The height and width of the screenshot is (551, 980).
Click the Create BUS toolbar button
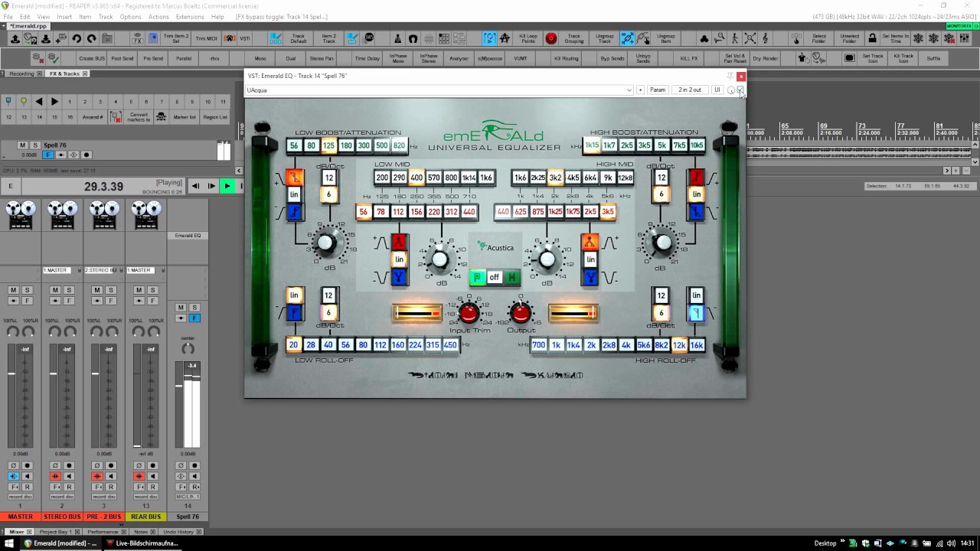coord(92,58)
